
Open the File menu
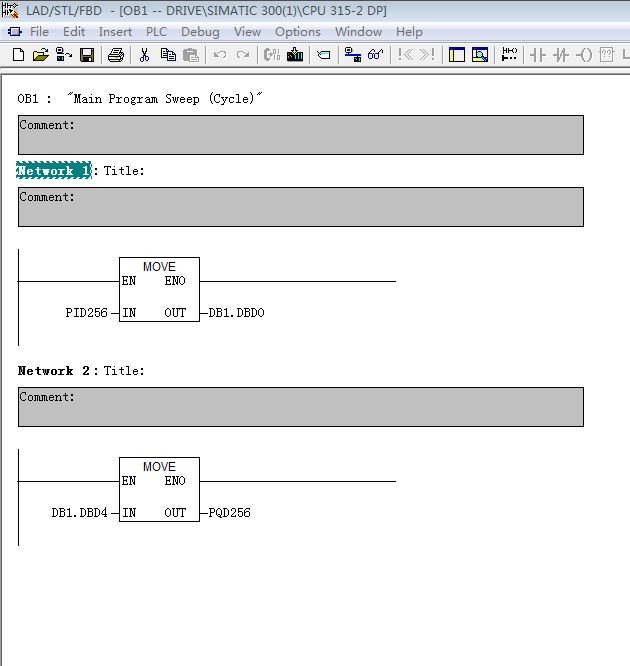pos(39,32)
